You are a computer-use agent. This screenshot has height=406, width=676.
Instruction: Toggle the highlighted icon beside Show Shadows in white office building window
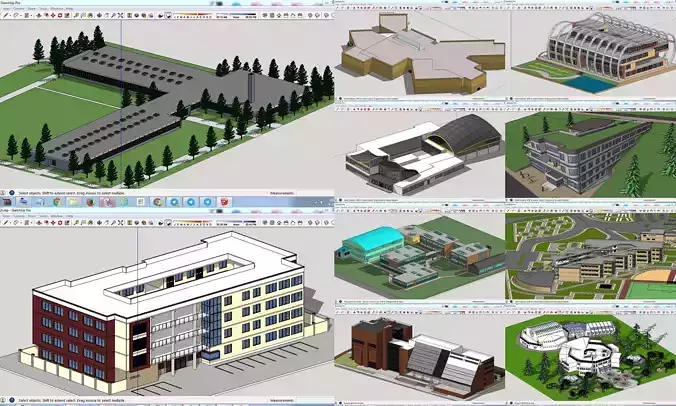pos(168,222)
